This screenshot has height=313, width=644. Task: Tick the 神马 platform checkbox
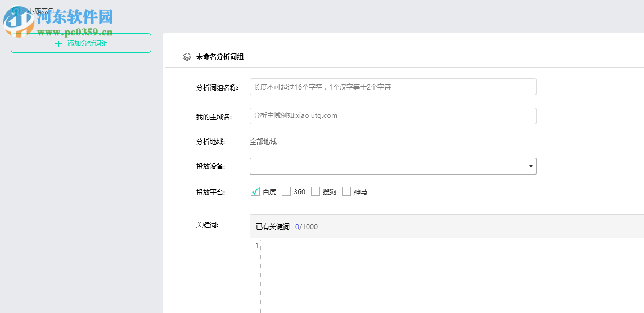pyautogui.click(x=346, y=191)
